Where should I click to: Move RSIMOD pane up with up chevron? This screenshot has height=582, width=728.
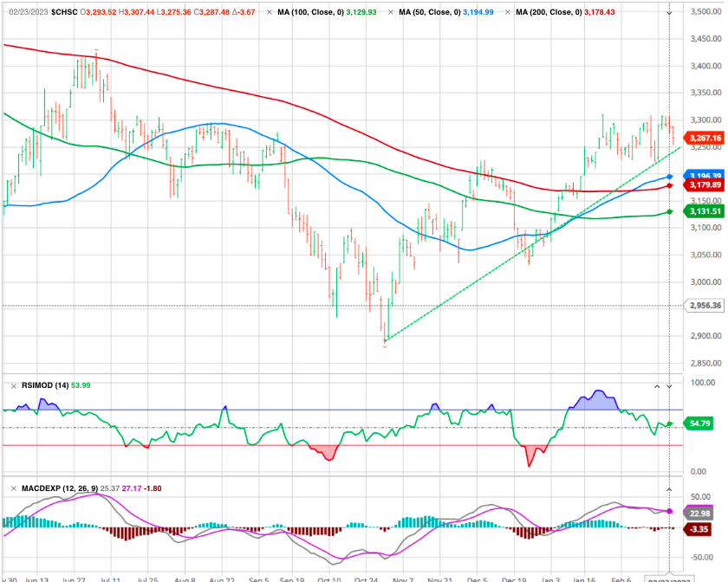tap(657, 385)
